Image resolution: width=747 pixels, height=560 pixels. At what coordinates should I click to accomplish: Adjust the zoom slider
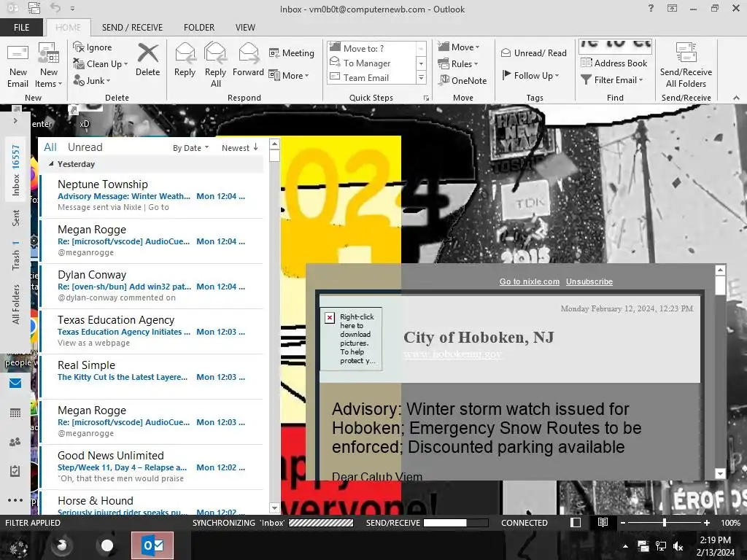click(665, 523)
